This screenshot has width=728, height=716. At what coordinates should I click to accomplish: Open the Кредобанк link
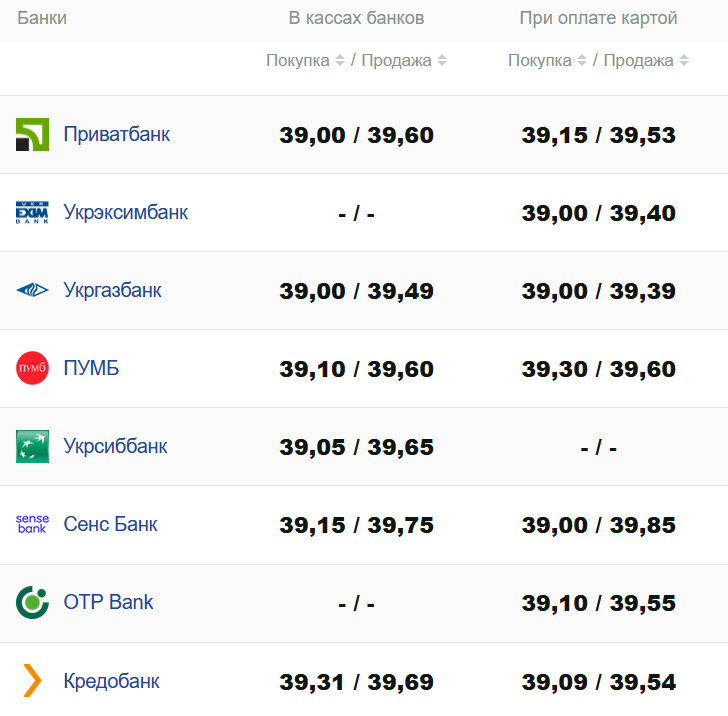point(111,681)
